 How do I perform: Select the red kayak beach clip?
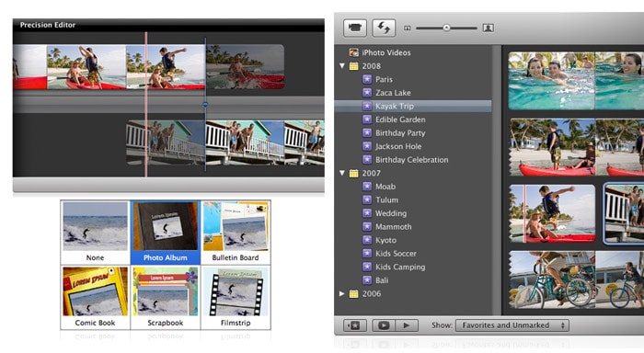coord(577,147)
